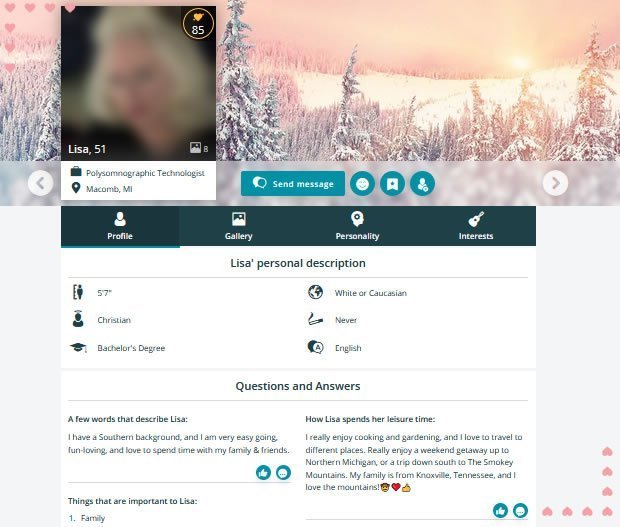Go to the previous profile with left arrow

point(40,183)
